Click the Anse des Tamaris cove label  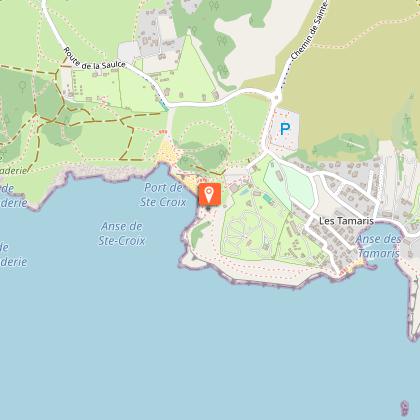[x=379, y=246]
